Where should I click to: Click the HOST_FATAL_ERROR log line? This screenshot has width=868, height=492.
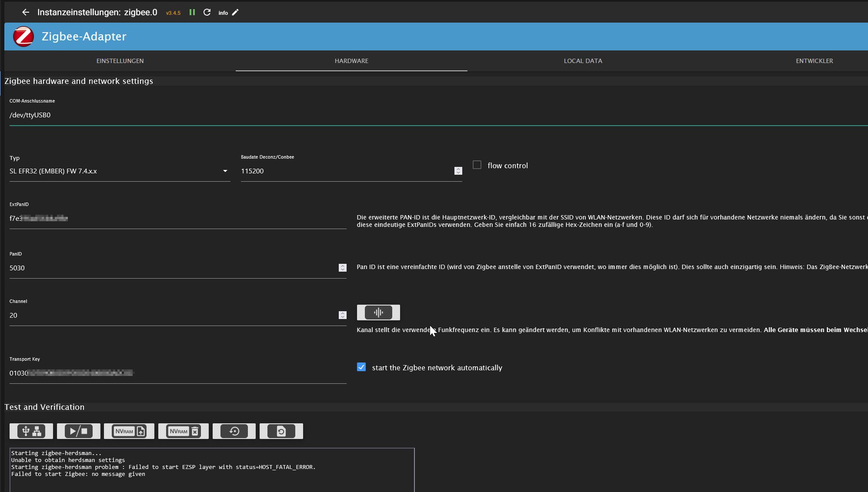click(164, 467)
